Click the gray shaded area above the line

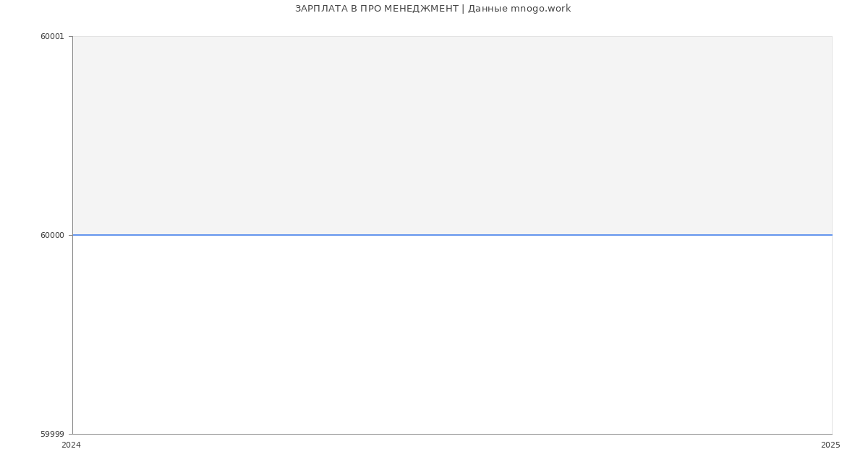(x=452, y=135)
